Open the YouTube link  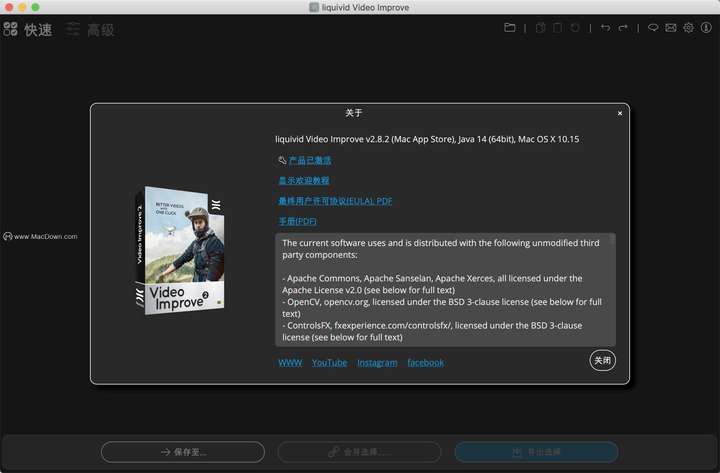tap(329, 363)
